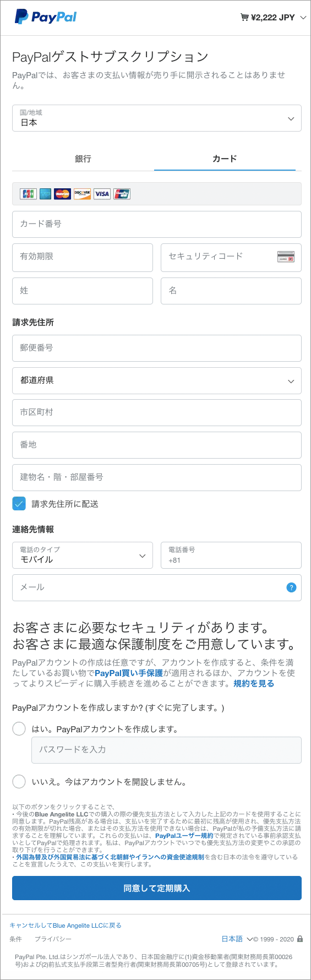Click the VISA card icon
The height and width of the screenshot is (980, 311).
click(102, 194)
